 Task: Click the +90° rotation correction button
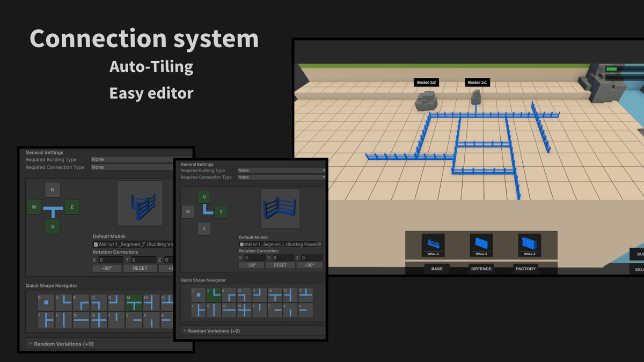pos(309,265)
